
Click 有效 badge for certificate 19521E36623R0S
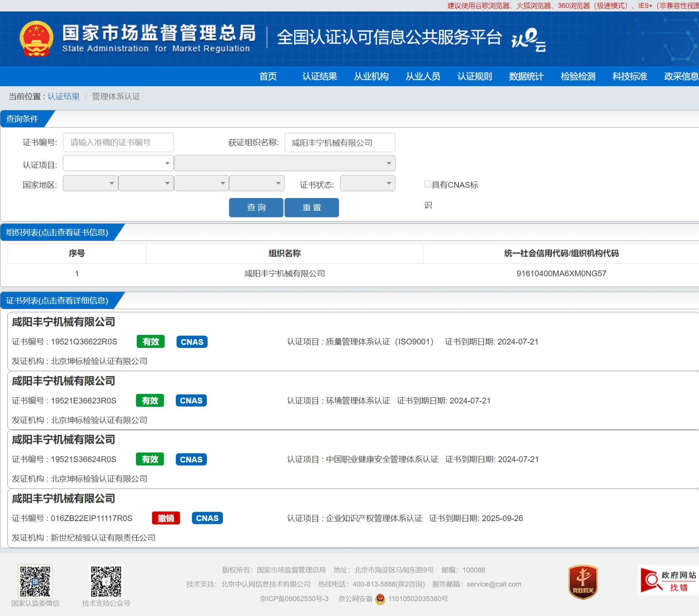150,400
